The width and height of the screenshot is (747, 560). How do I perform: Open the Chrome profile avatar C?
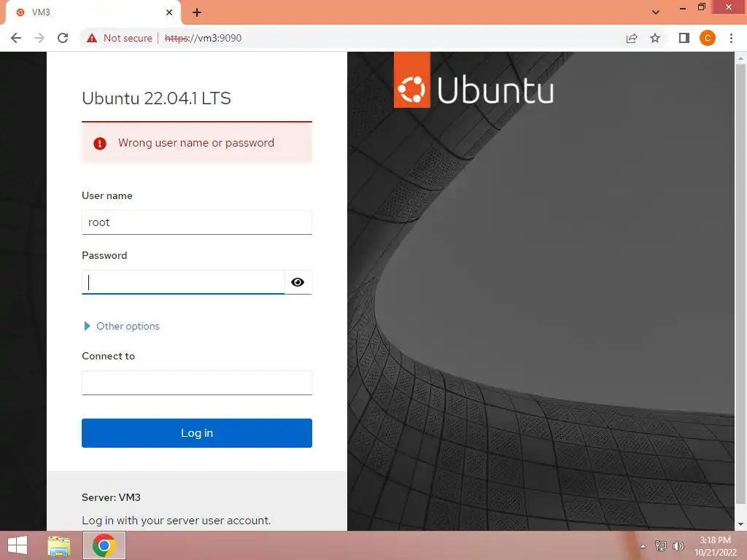(708, 38)
